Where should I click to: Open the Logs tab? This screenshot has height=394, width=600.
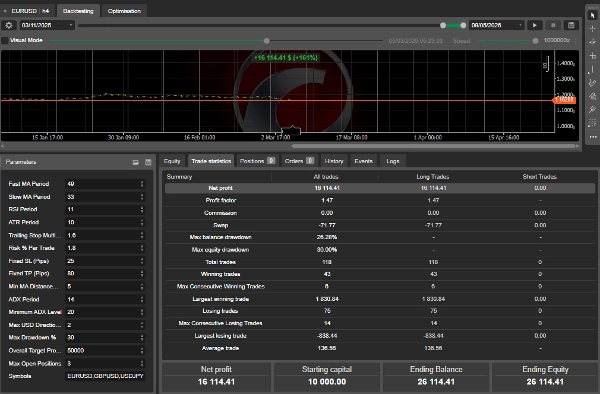(x=393, y=161)
